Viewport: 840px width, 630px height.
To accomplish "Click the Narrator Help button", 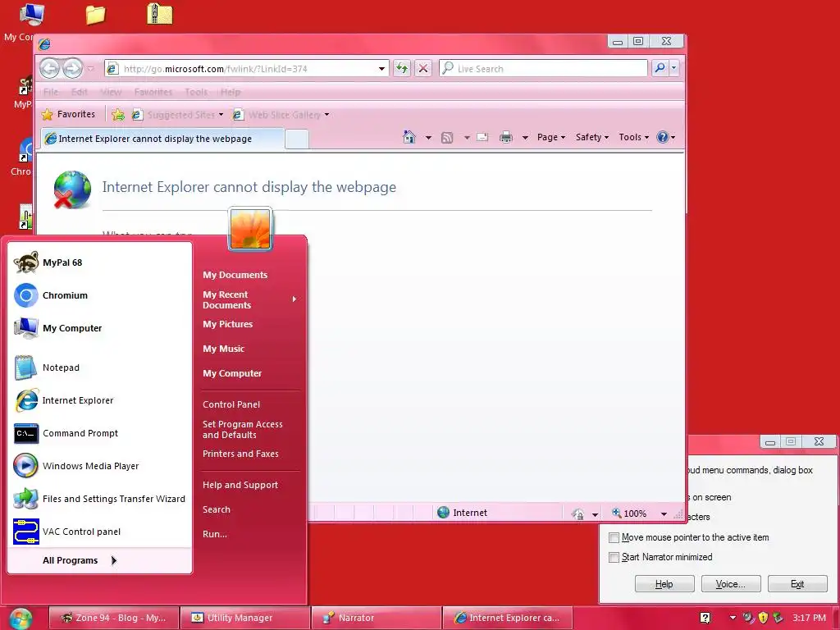I will 664,584.
